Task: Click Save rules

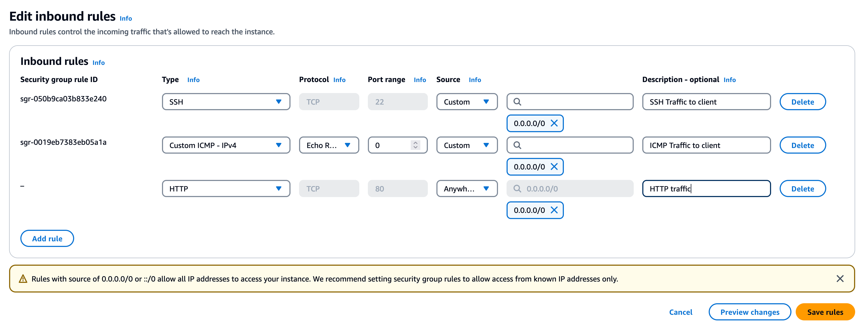Action: point(825,312)
